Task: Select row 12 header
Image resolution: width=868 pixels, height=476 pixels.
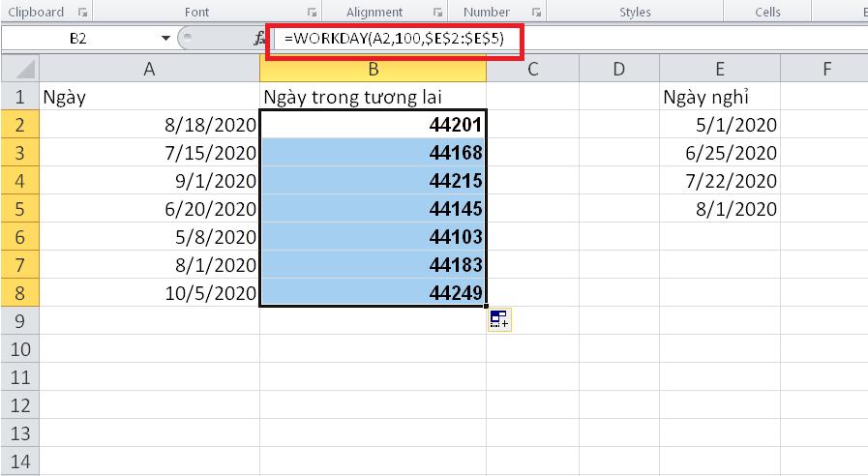Action: 20,405
